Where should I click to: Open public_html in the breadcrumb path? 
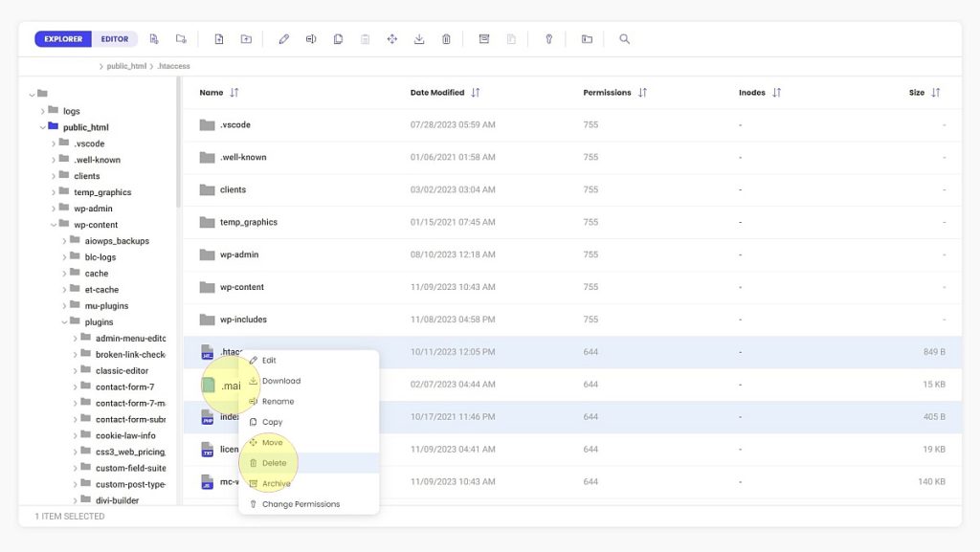126,66
